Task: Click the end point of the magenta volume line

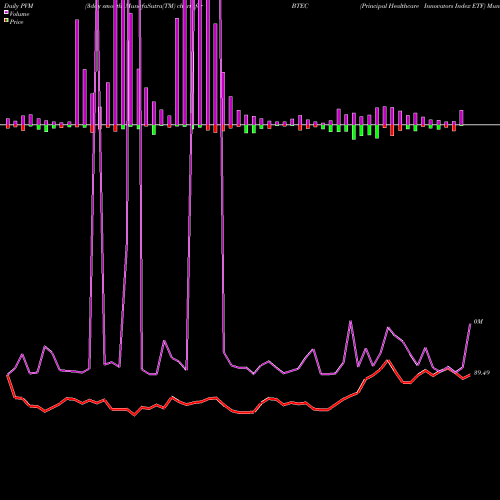Action: (x=470, y=324)
